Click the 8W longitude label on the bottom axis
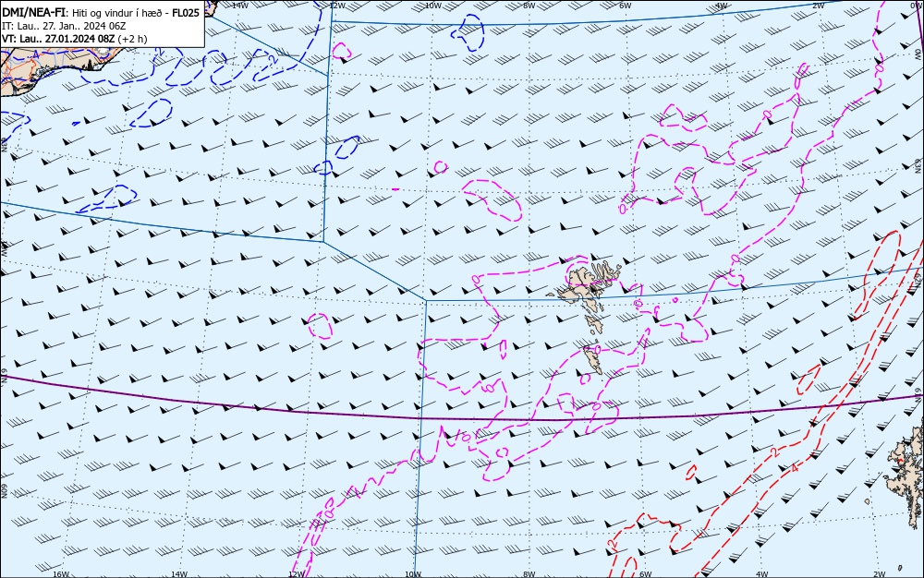The height and width of the screenshot is (578, 924). tap(529, 574)
